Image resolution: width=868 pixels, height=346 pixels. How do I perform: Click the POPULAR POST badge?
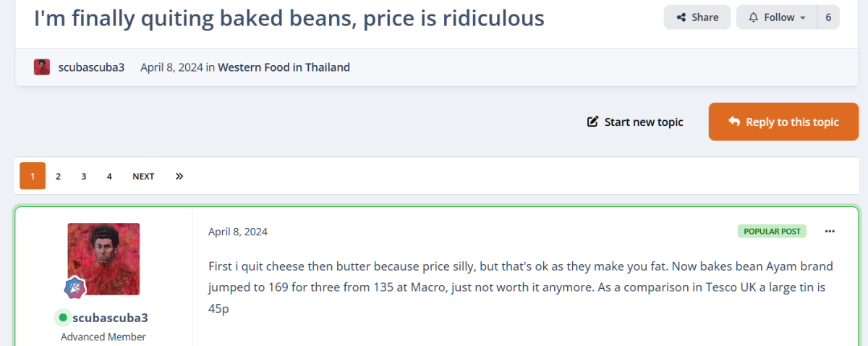(772, 232)
